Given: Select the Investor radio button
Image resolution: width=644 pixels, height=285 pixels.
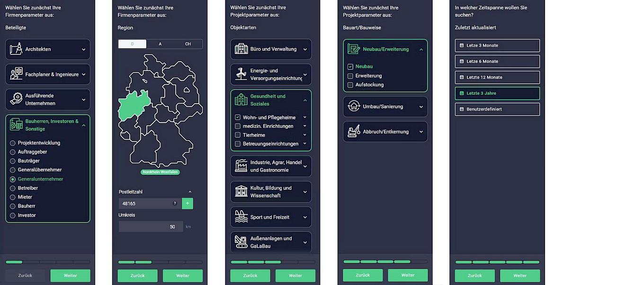Looking at the screenshot, I should [x=13, y=215].
